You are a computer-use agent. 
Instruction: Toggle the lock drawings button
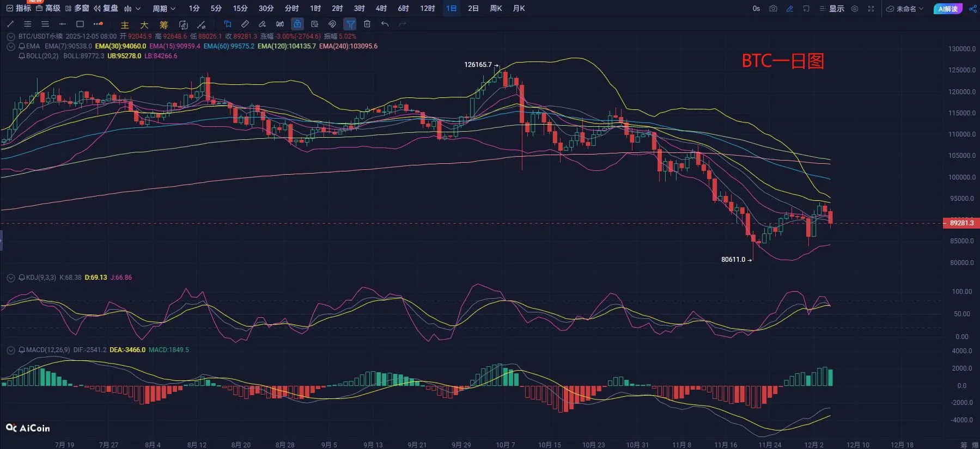pyautogui.click(x=297, y=24)
